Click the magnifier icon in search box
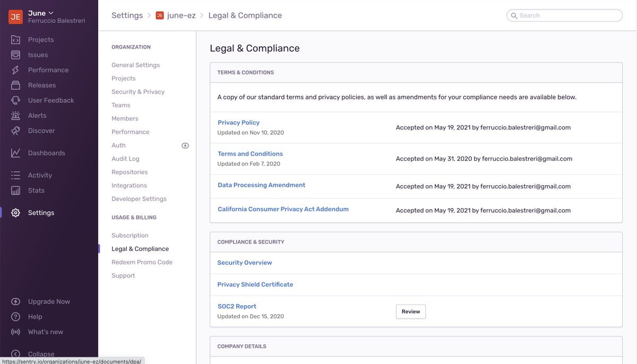The height and width of the screenshot is (364, 637). click(514, 16)
